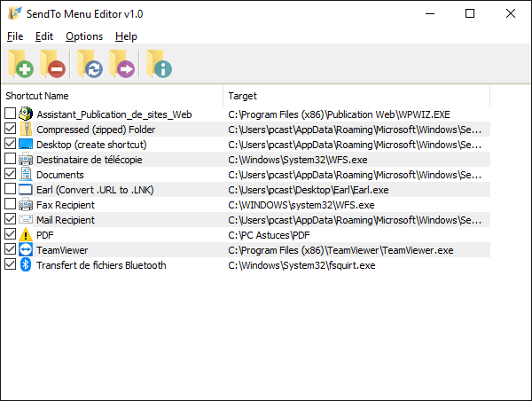Screen dimensions: 532x401
Task: Click the fax icon beside Fax Recipient
Action: tap(26, 204)
